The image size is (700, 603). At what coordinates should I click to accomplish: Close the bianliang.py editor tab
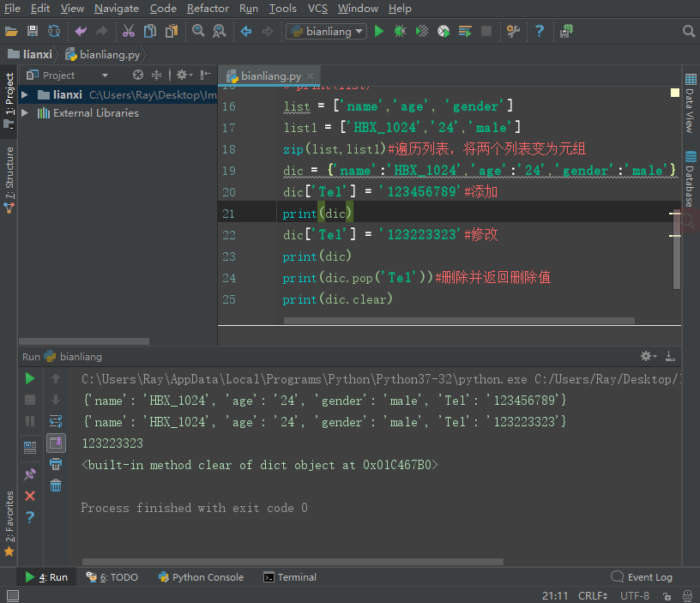pos(311,76)
